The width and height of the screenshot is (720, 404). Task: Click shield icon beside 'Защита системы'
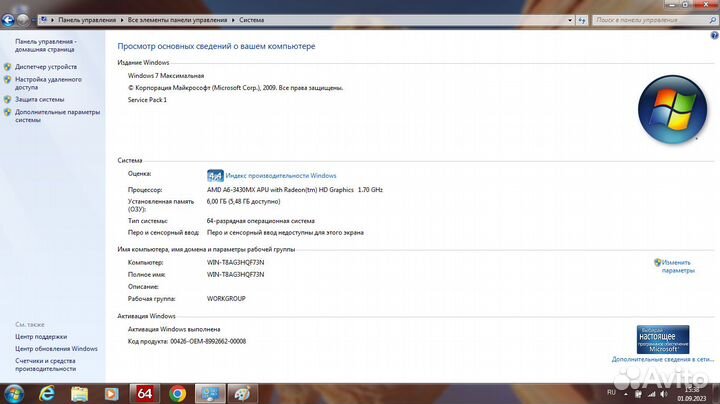click(7, 99)
